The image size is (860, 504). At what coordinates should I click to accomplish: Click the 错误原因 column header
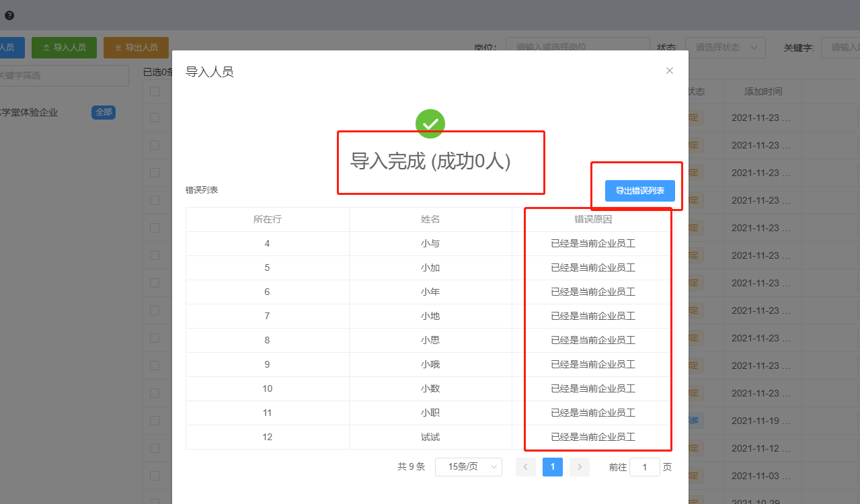pyautogui.click(x=593, y=219)
